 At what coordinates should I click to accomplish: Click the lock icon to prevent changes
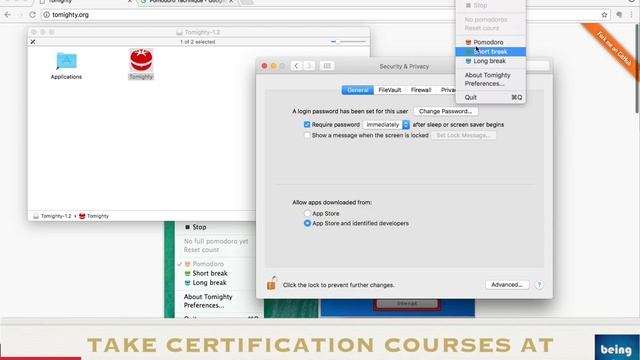point(271,283)
